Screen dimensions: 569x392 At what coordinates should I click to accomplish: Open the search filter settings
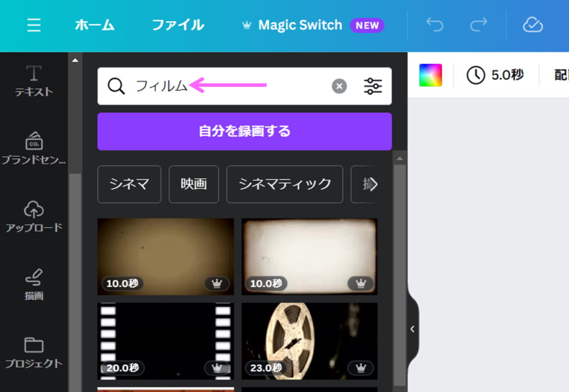(x=373, y=86)
